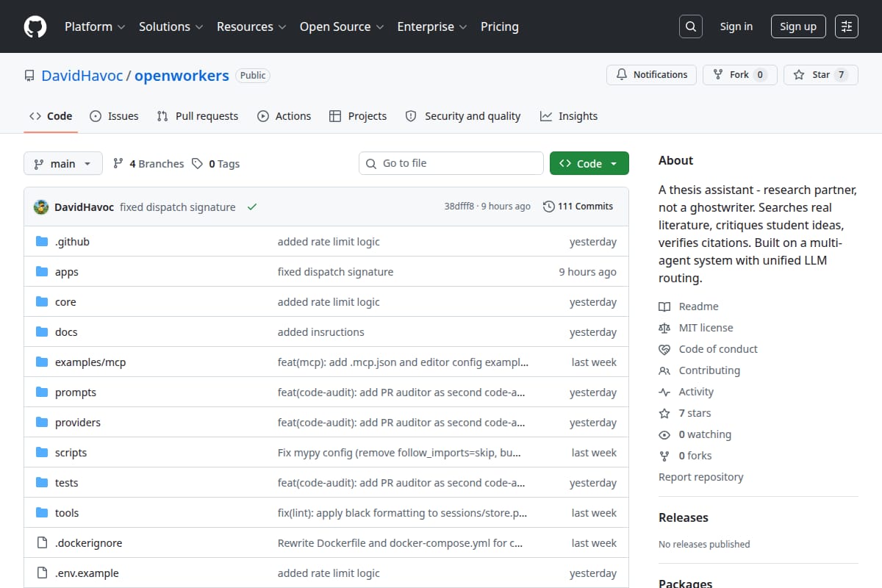This screenshot has height=588, width=882.
Task: Click the branch icon beside 4 Branches
Action: click(118, 164)
